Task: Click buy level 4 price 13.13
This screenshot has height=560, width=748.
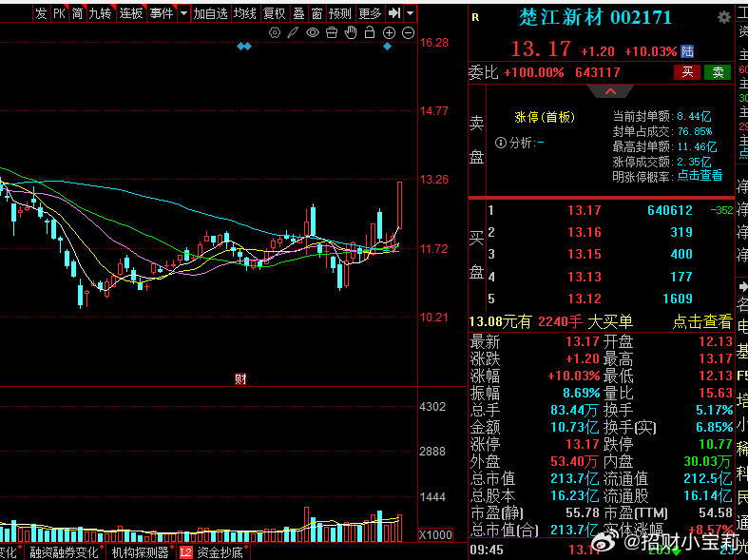Action: coord(585,277)
